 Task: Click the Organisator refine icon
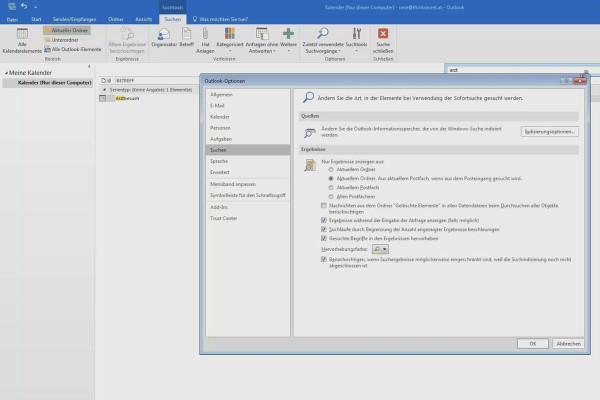pos(164,34)
